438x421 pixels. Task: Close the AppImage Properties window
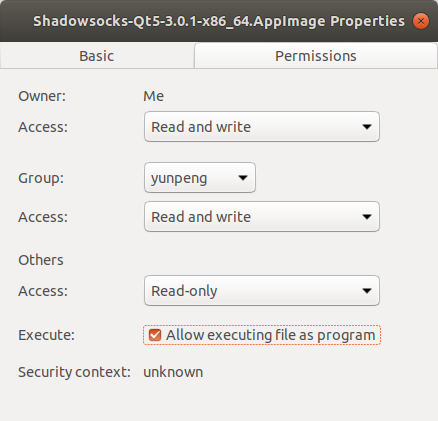coord(421,21)
